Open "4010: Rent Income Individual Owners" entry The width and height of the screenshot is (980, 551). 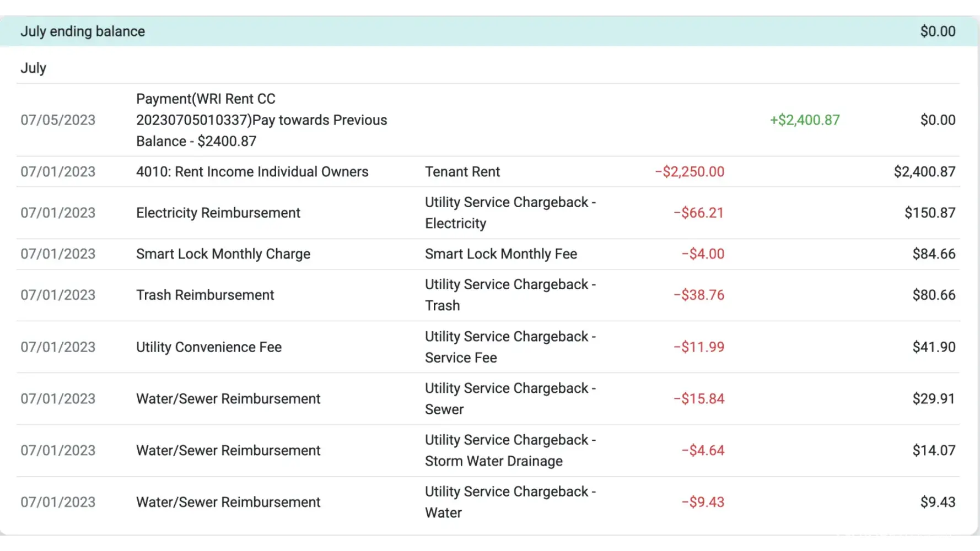(252, 172)
